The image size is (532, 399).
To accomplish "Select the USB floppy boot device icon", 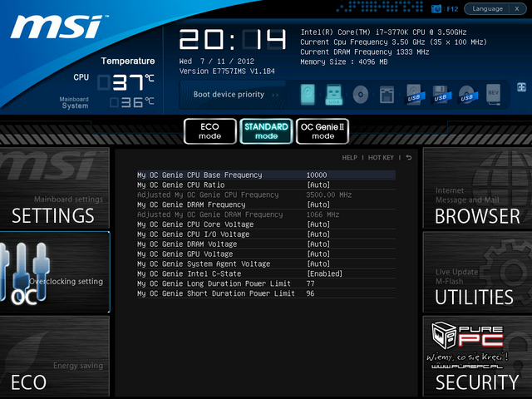I will [441, 95].
